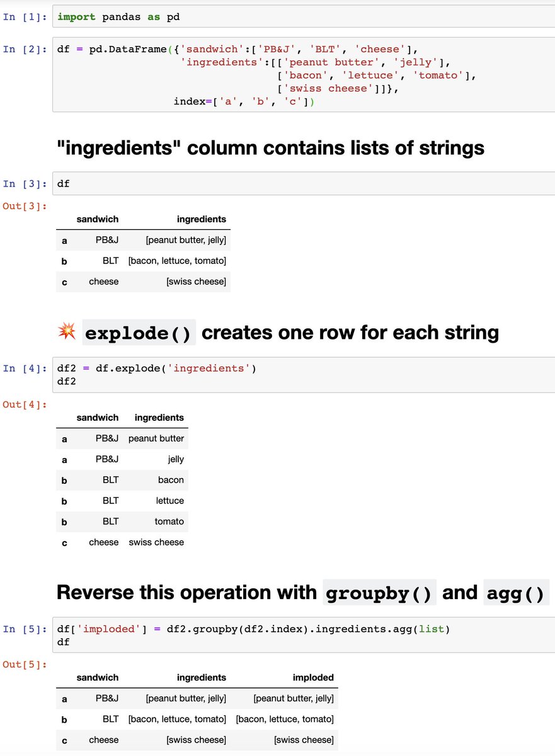Click the Out[4] output prompt
555x756 pixels.
25,404
